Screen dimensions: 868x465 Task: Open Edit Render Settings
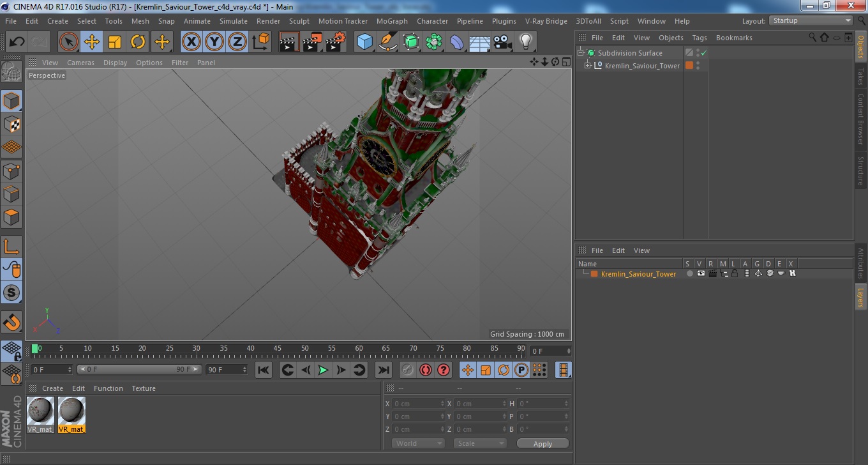tap(336, 42)
